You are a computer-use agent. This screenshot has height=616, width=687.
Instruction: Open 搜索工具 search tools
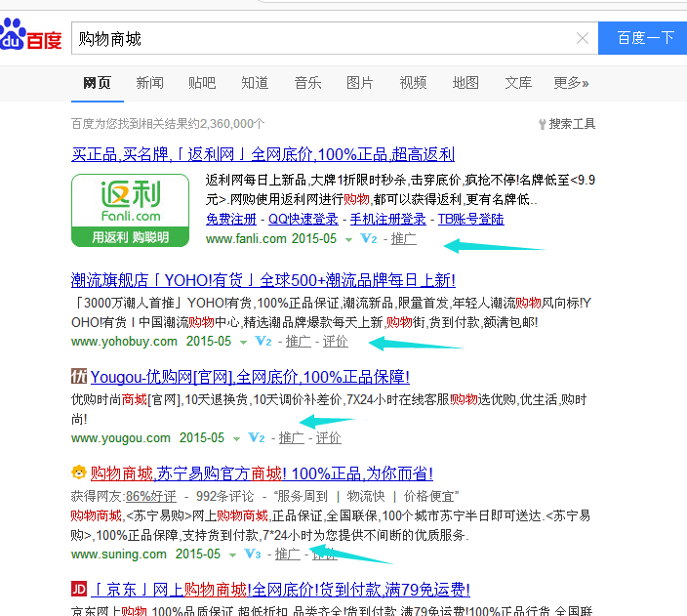(x=567, y=124)
